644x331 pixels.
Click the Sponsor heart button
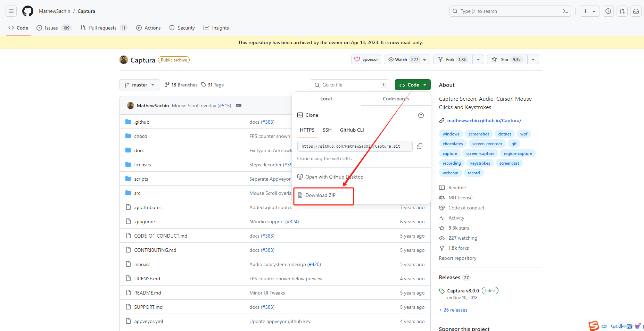pyautogui.click(x=366, y=59)
